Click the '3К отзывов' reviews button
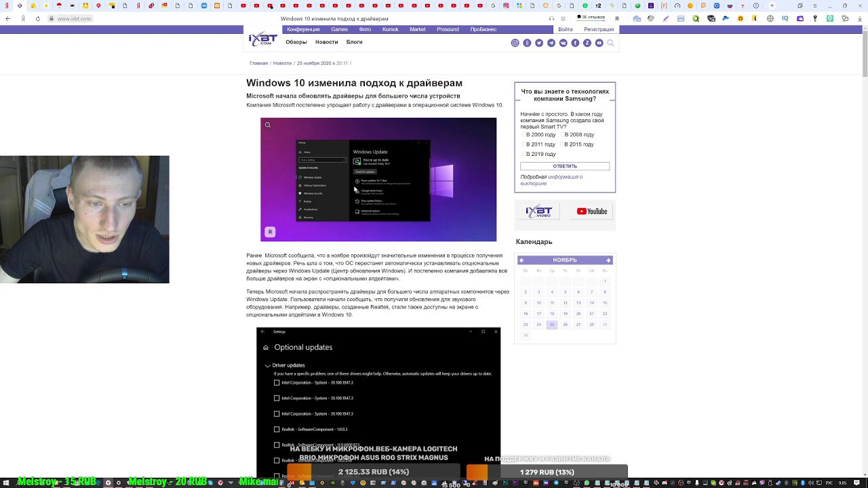This screenshot has width=868, height=488. [x=591, y=18]
